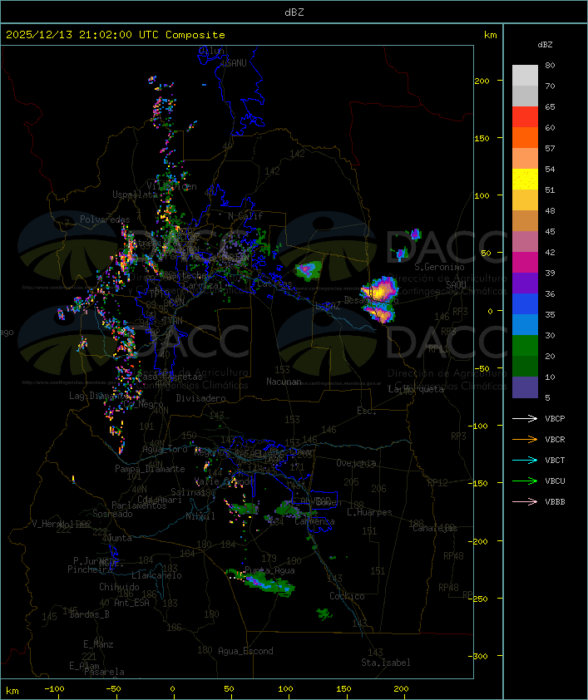Image resolution: width=588 pixels, height=700 pixels.
Task: Select the dark green 10-20 dBZ swatch
Action: [525, 366]
